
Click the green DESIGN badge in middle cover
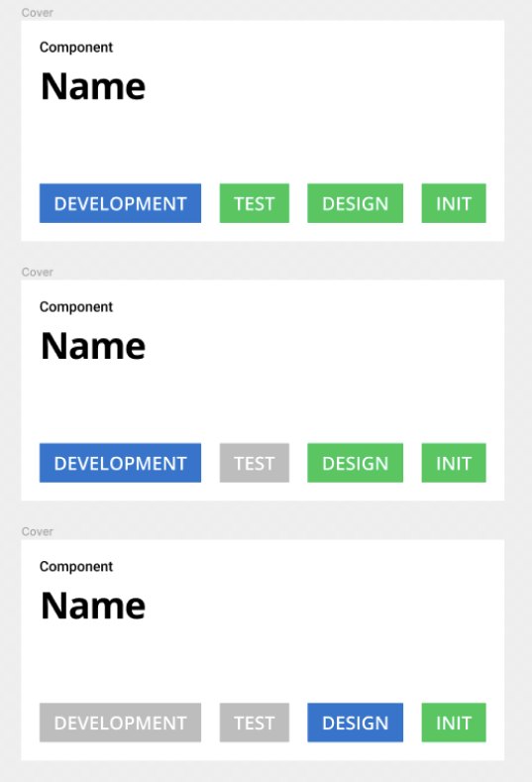coord(355,463)
